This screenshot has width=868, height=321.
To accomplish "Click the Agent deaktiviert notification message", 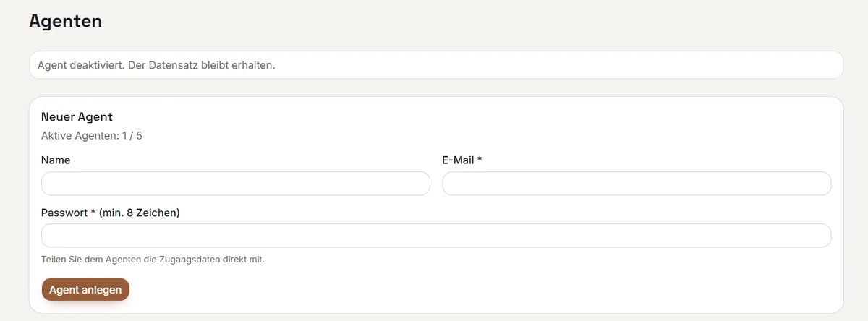I will 156,65.
